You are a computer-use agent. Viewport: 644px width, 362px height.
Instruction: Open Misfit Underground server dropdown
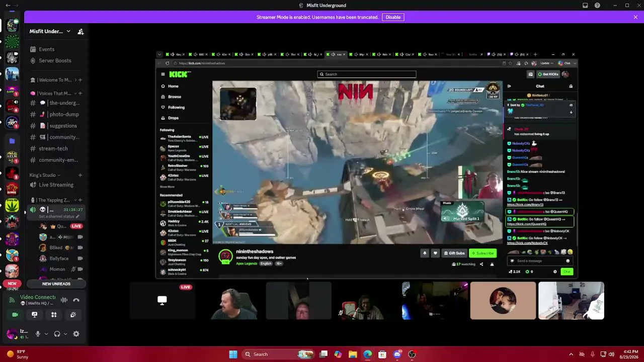68,31
